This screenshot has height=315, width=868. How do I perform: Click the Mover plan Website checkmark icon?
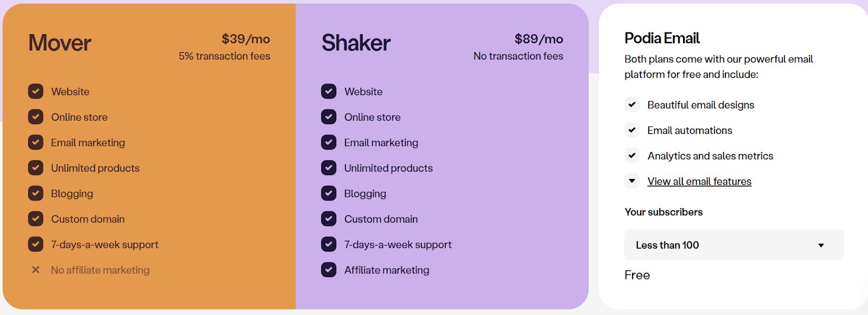[36, 91]
